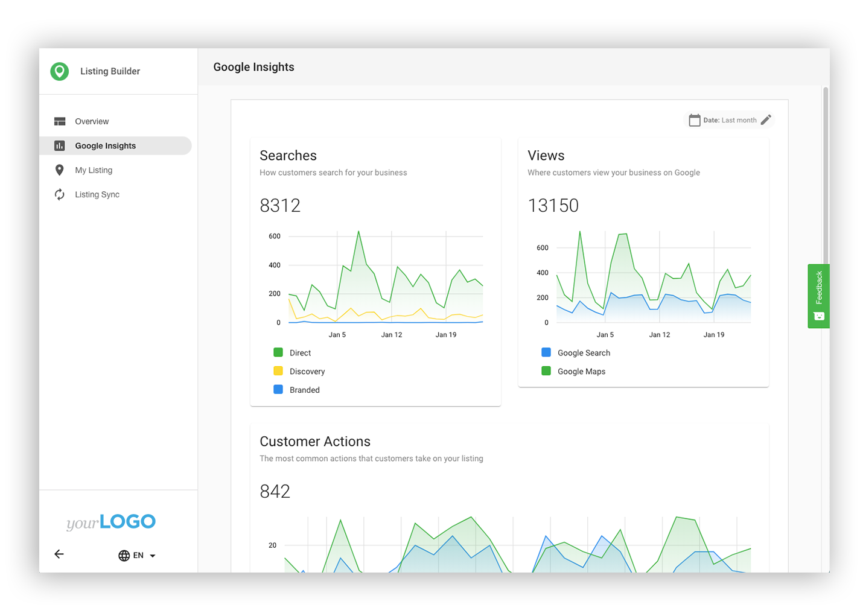Click the Branded legend label
The image size is (860, 616).
pyautogui.click(x=305, y=390)
